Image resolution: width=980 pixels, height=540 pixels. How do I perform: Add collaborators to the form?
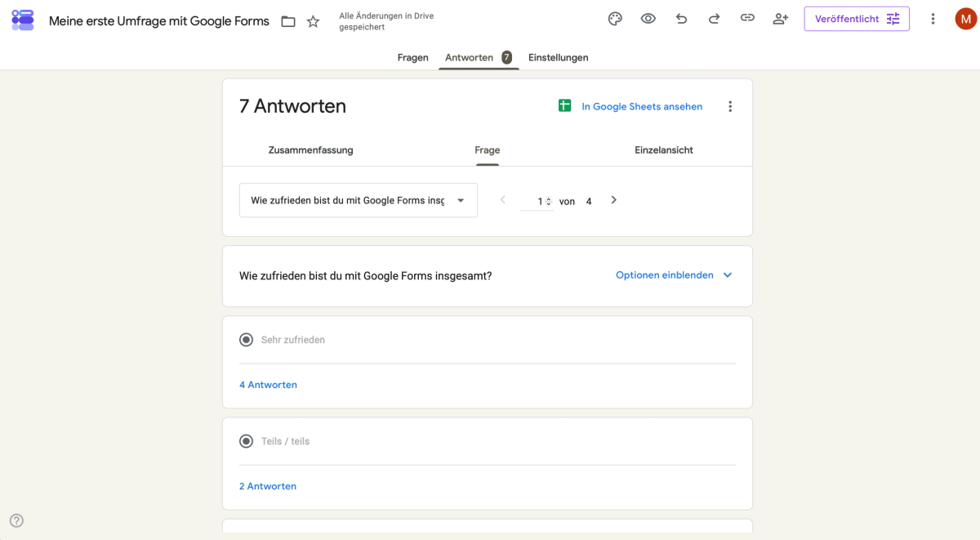coord(780,19)
